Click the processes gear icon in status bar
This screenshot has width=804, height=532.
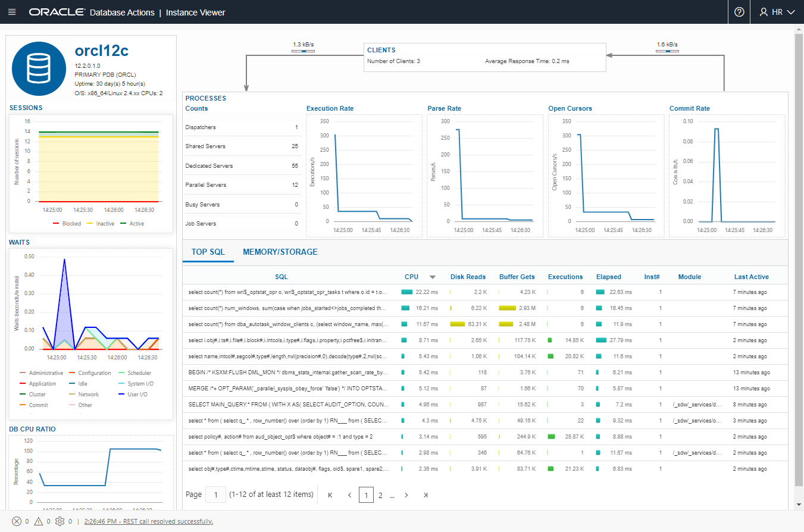coord(60,521)
